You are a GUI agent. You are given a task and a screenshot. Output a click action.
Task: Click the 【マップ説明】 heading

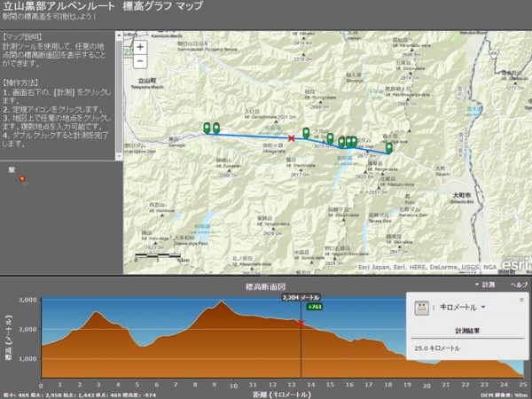[22, 36]
